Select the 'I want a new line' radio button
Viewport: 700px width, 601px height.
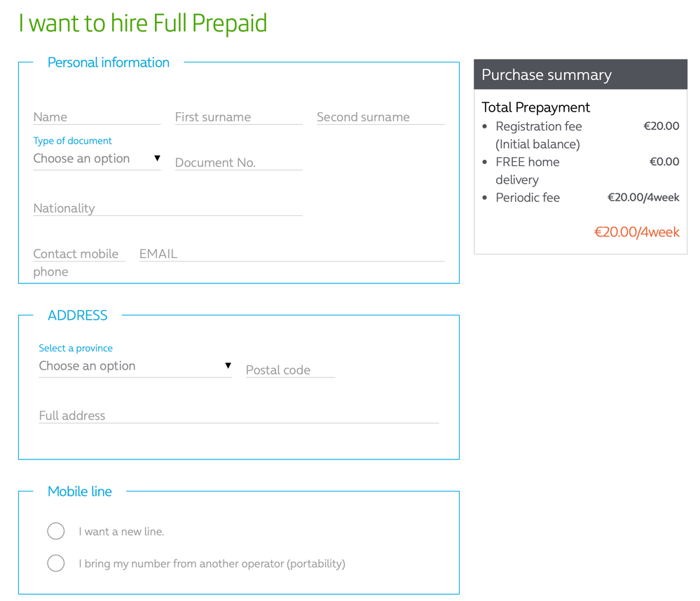click(56, 532)
